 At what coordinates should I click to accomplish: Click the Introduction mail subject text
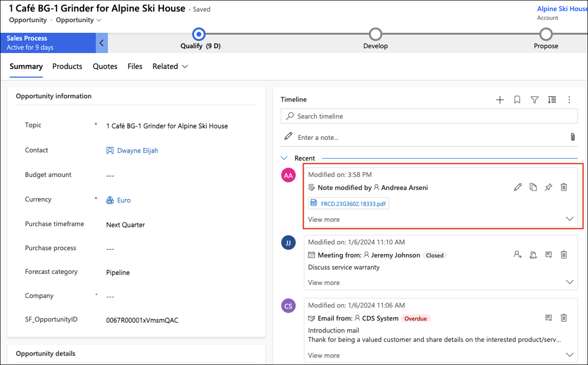334,330
